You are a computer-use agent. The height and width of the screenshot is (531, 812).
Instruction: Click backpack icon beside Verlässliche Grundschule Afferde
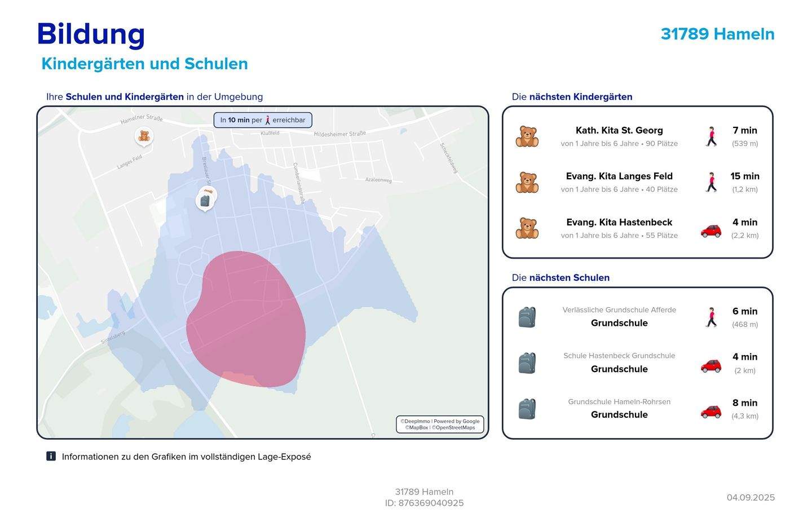coord(527,317)
